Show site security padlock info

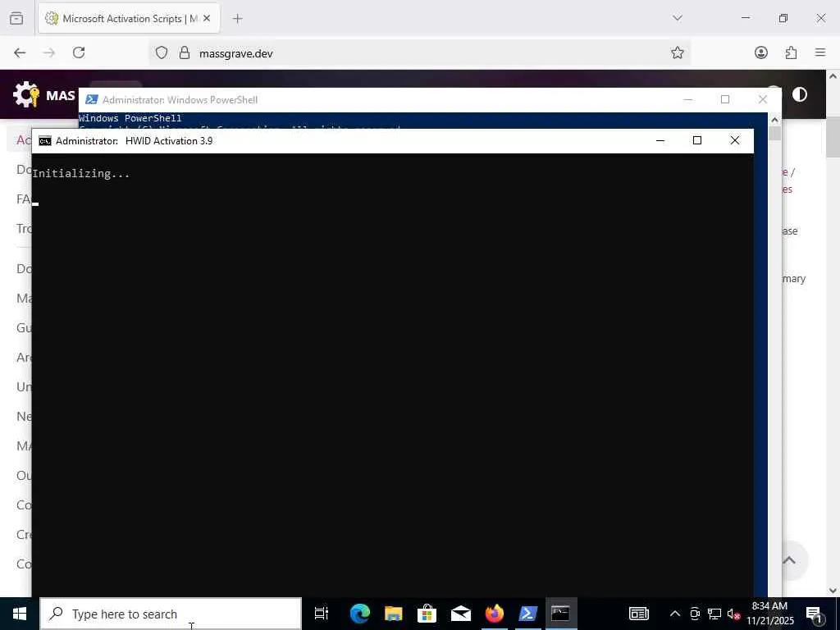click(185, 53)
